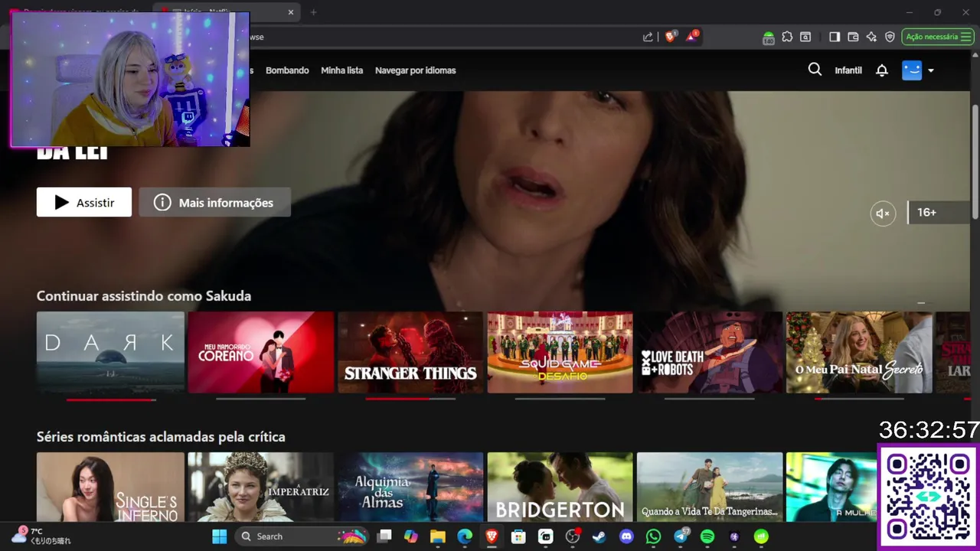Switch to Brave browser on taskbar
The image size is (980, 551).
(x=492, y=536)
